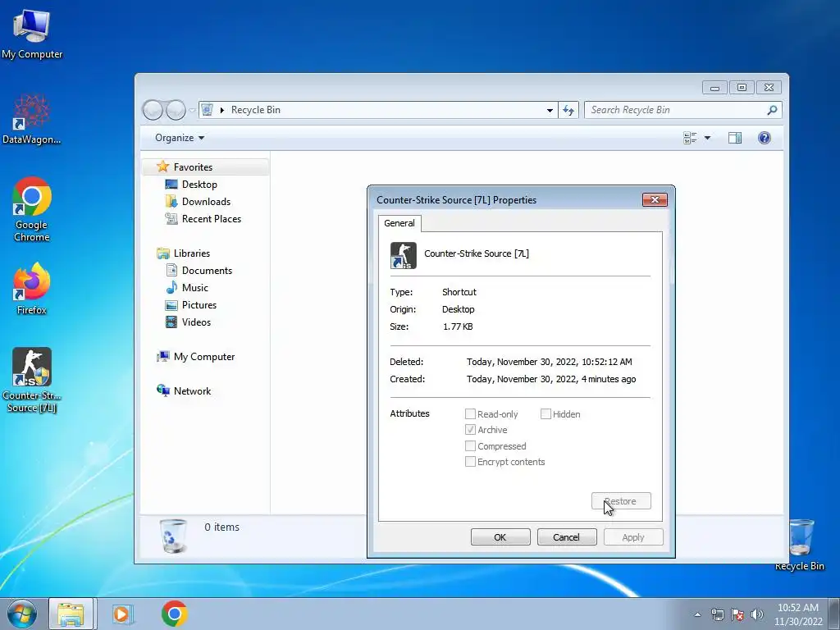Open the Pictures library

(x=199, y=305)
